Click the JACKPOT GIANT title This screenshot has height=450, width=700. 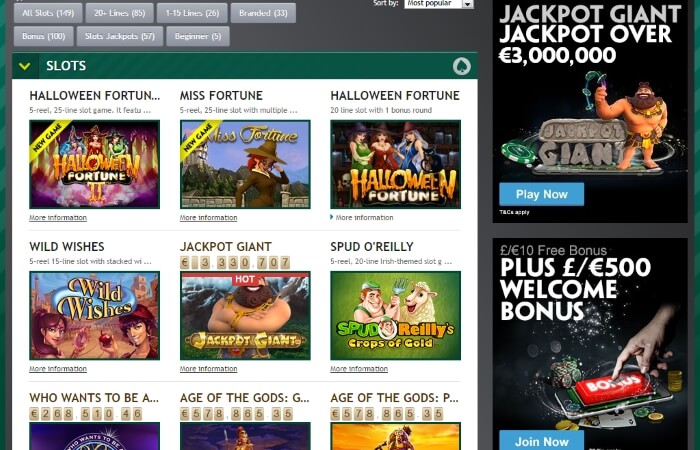click(x=226, y=246)
